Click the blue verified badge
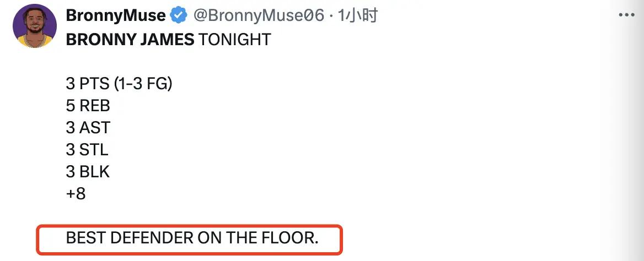The height and width of the screenshot is (261, 644). coord(178,15)
